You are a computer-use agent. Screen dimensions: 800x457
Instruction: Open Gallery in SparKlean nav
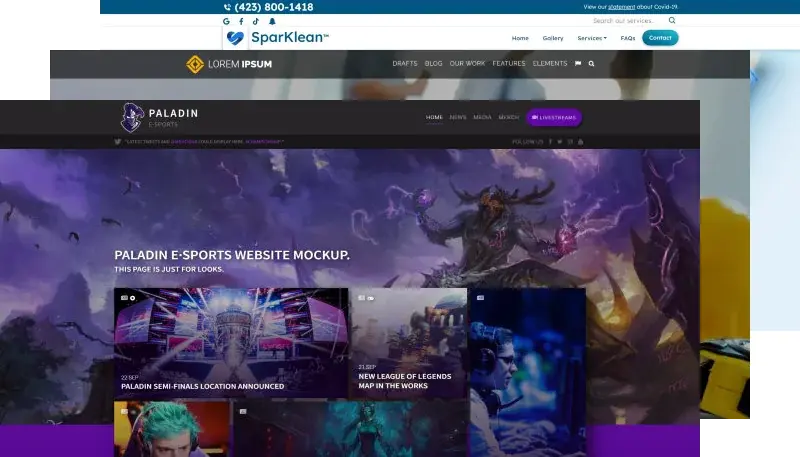pyautogui.click(x=553, y=38)
